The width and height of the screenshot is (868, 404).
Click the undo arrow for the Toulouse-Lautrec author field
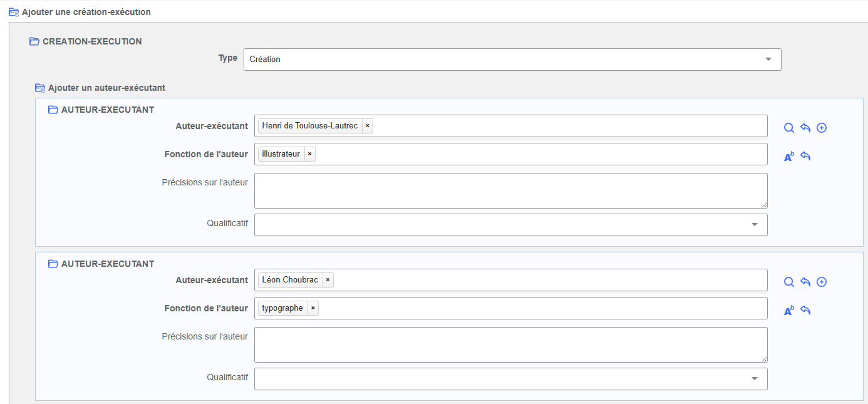(x=805, y=128)
